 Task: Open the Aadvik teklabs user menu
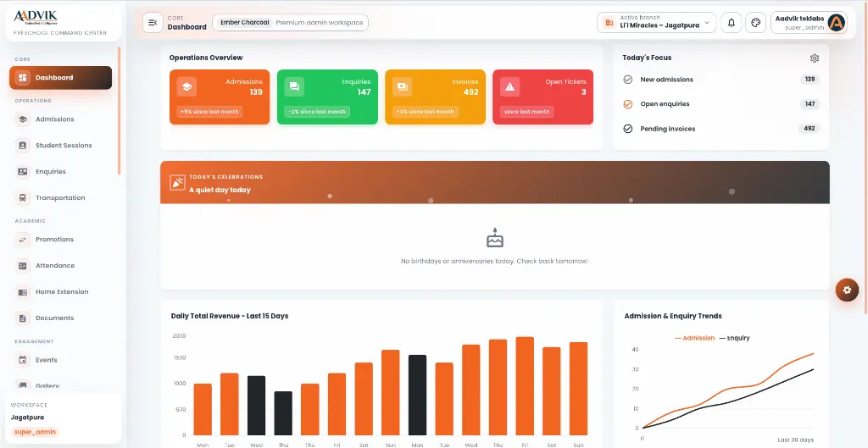point(809,23)
